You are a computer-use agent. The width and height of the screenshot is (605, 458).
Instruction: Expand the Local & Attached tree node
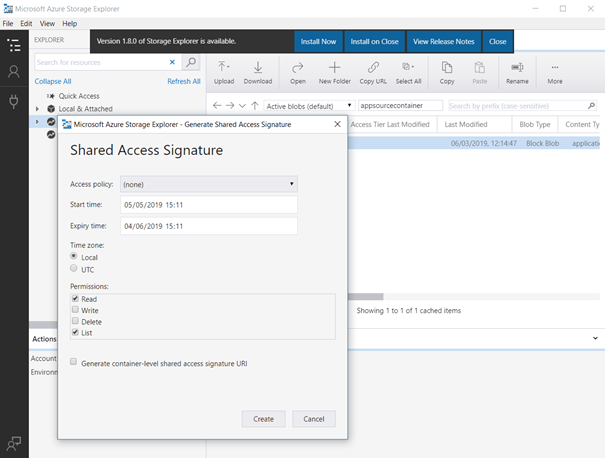(37, 108)
